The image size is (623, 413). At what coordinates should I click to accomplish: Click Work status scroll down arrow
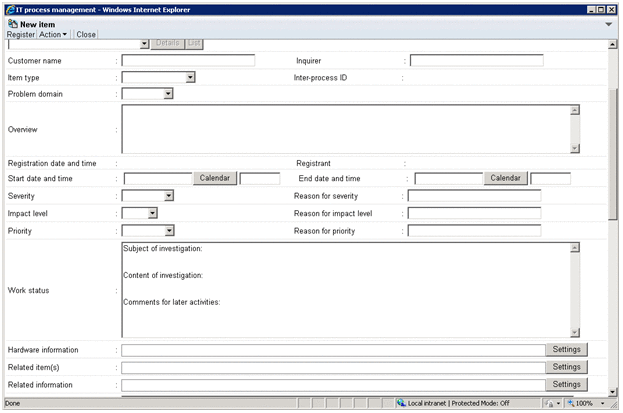click(x=575, y=332)
